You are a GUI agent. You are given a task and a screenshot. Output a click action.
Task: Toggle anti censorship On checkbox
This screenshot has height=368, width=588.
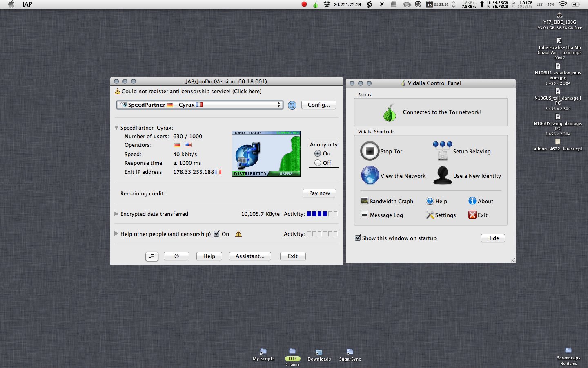[x=217, y=234]
